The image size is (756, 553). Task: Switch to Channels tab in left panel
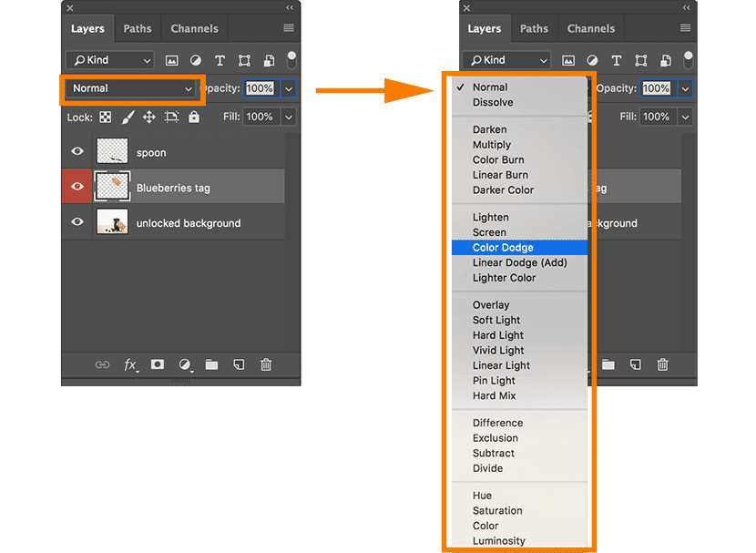(194, 28)
